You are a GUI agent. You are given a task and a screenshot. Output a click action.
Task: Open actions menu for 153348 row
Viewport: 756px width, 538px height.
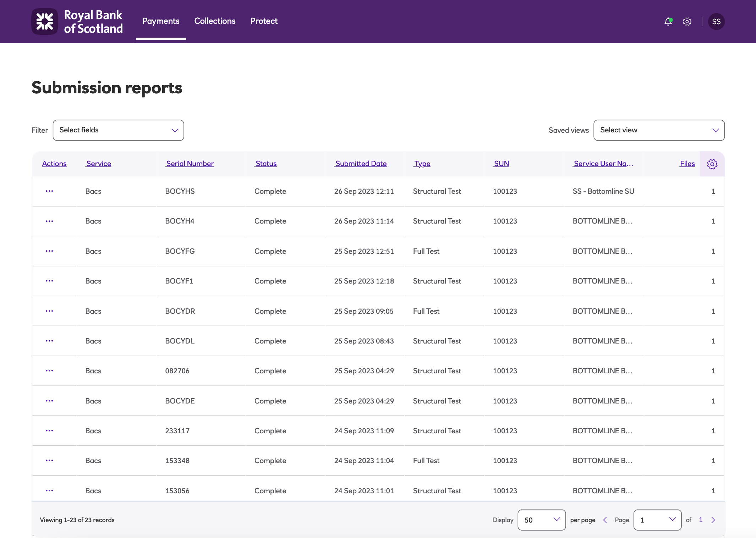[49, 460]
